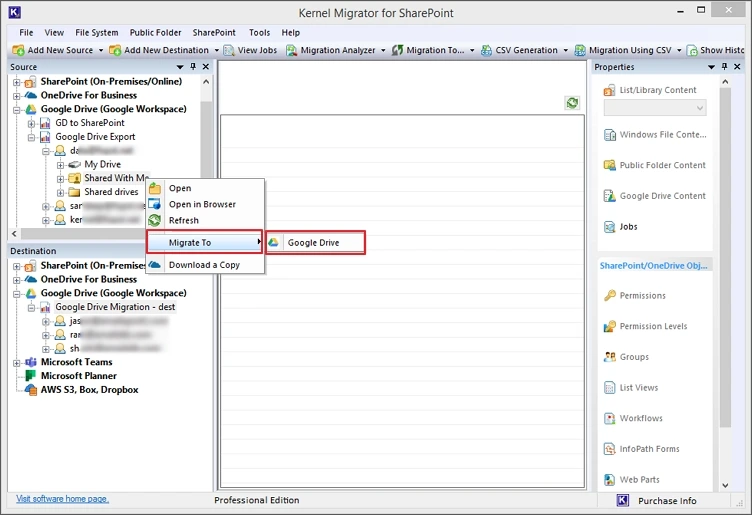Click the Show History toolbar icon
Image resolution: width=752 pixels, height=515 pixels.
pyautogui.click(x=692, y=50)
